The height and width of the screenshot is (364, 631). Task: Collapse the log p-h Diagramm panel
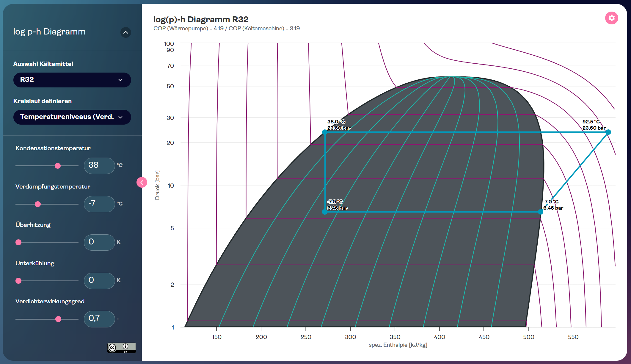click(126, 32)
